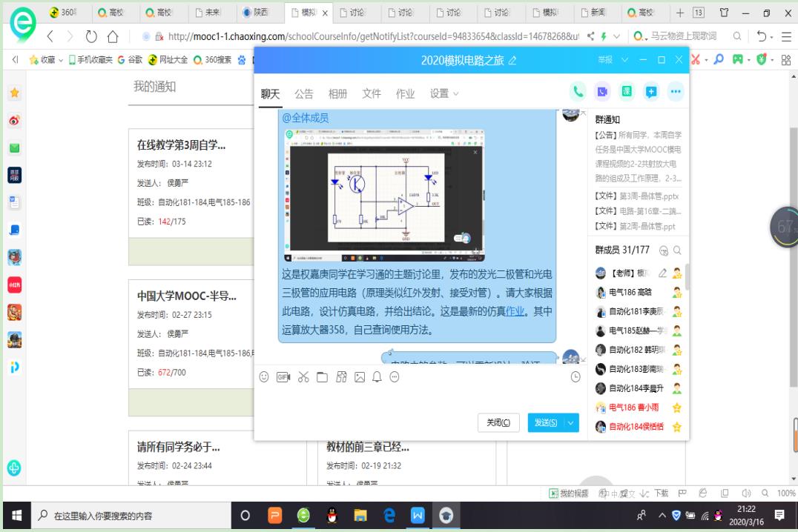Viewport: 798px width, 532px height.
Task: Open the emoji picker in chat toolbar
Action: [x=264, y=377]
